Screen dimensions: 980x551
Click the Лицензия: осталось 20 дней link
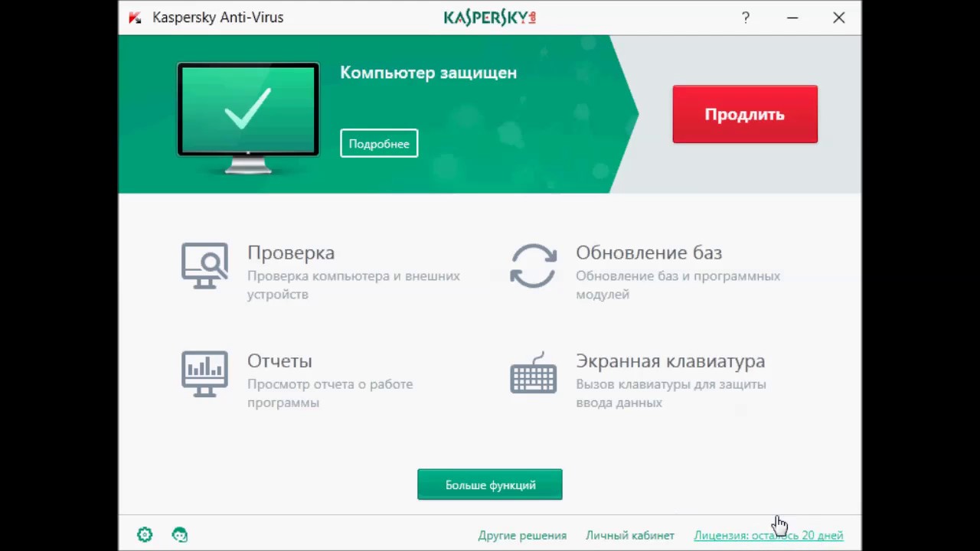click(x=769, y=536)
